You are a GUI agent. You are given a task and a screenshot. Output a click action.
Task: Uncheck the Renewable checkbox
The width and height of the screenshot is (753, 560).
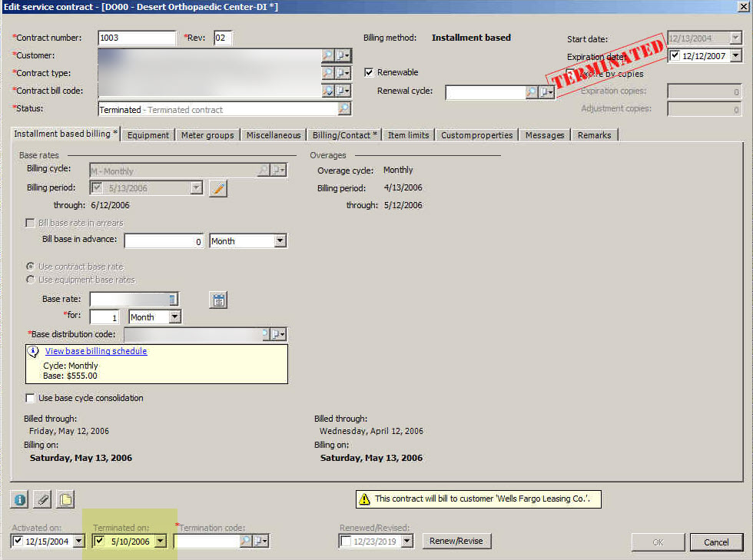369,71
